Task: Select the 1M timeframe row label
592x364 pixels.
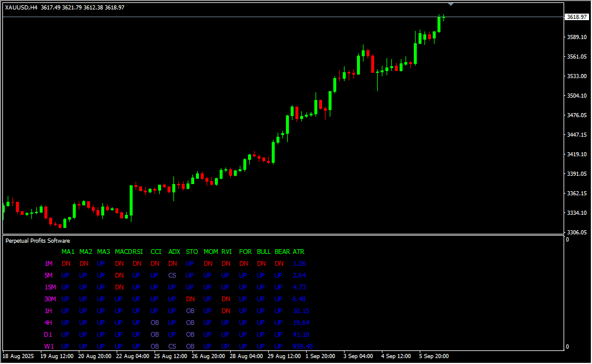Action: tap(49, 264)
